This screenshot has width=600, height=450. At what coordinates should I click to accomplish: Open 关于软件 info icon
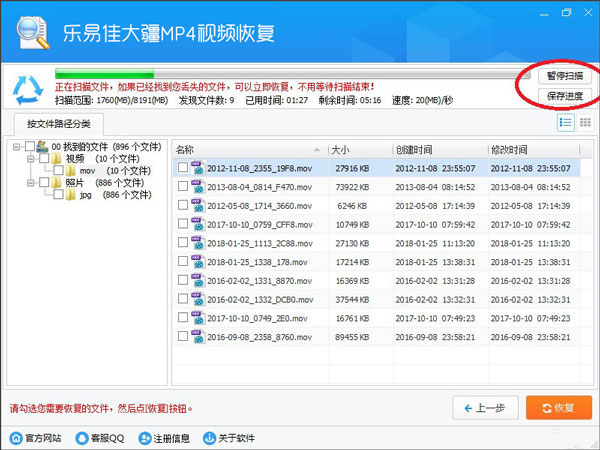click(209, 438)
